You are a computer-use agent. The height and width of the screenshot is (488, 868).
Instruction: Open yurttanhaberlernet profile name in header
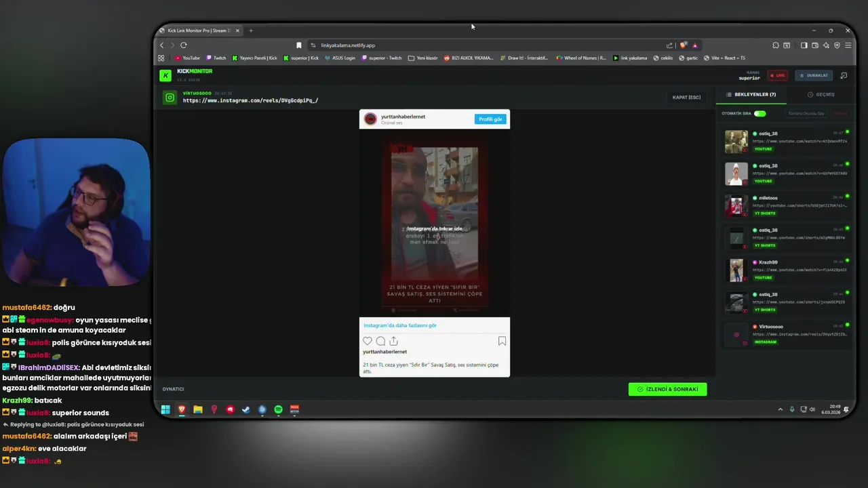point(403,117)
